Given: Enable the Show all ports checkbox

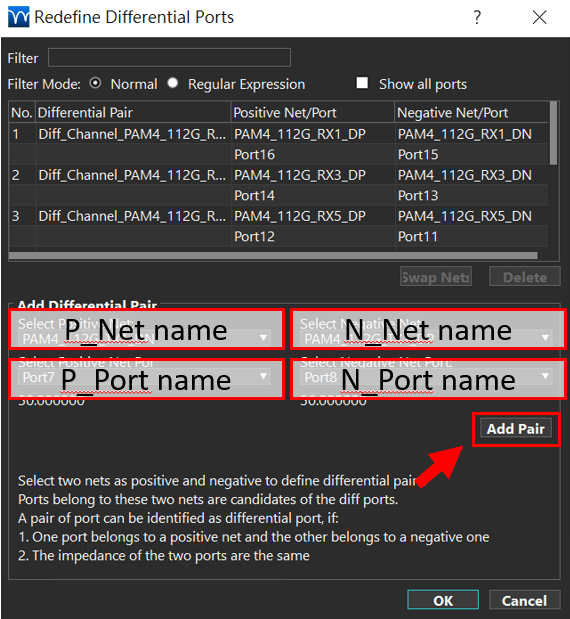Looking at the screenshot, I should click(x=362, y=83).
